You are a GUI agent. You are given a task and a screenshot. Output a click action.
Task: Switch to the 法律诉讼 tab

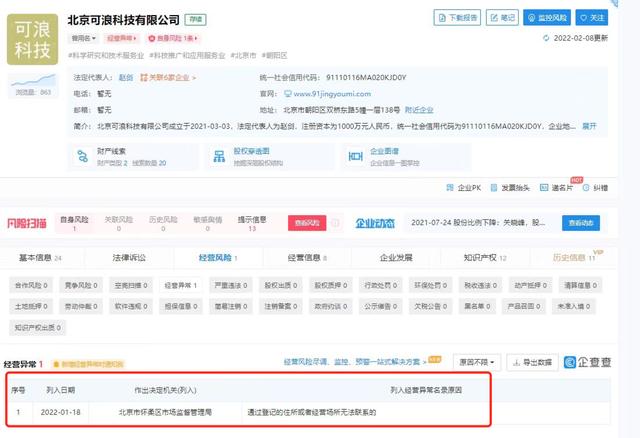tap(129, 258)
